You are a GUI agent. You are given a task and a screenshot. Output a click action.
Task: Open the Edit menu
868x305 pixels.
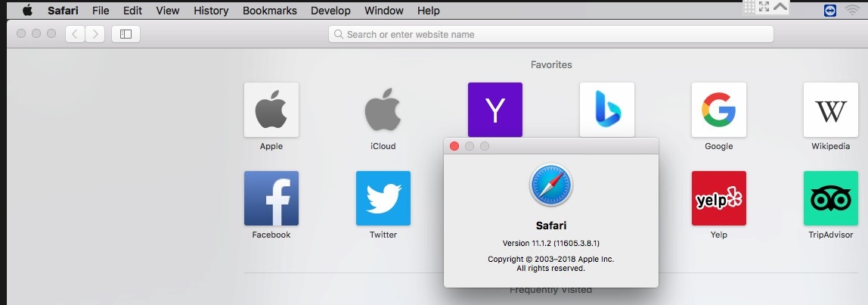point(132,11)
